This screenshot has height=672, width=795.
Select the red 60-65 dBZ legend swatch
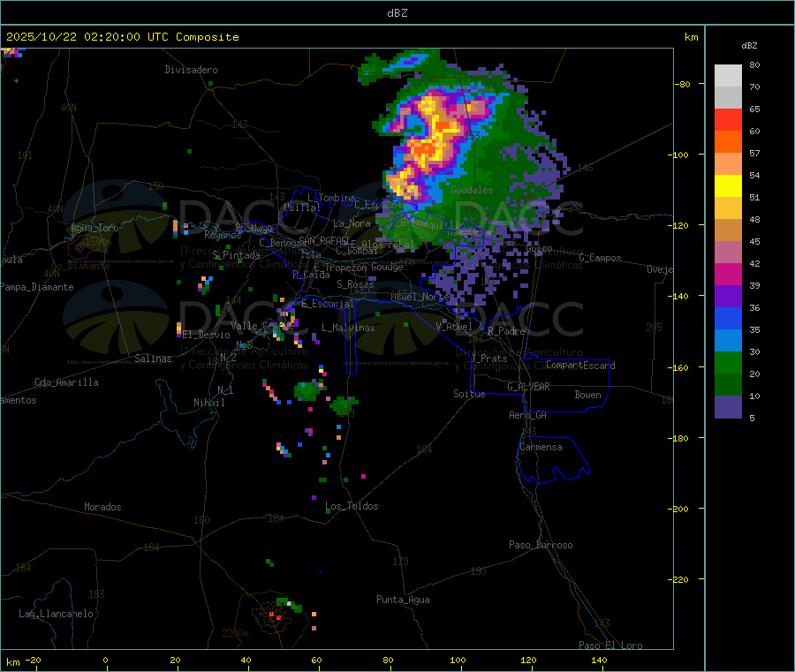[728, 120]
